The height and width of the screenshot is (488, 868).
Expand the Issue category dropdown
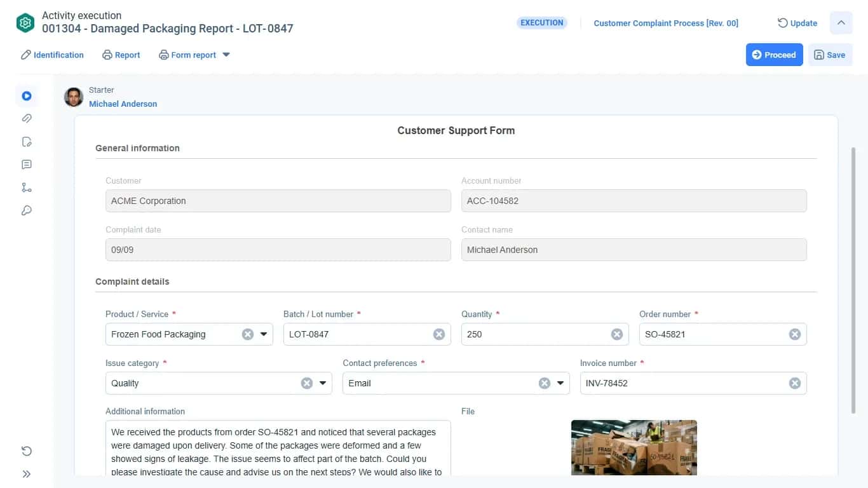pos(323,383)
